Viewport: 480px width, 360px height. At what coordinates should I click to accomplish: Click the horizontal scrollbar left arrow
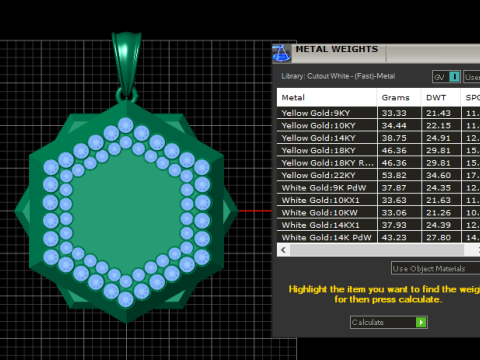[284, 250]
